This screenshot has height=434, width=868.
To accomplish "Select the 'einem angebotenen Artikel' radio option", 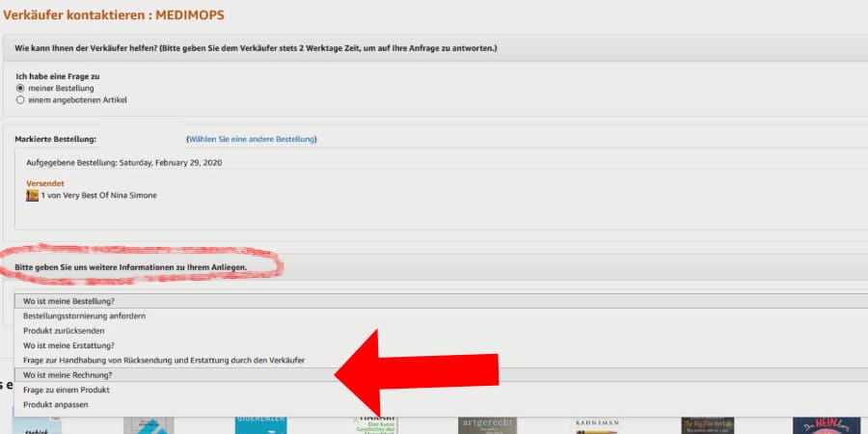I will [x=21, y=99].
